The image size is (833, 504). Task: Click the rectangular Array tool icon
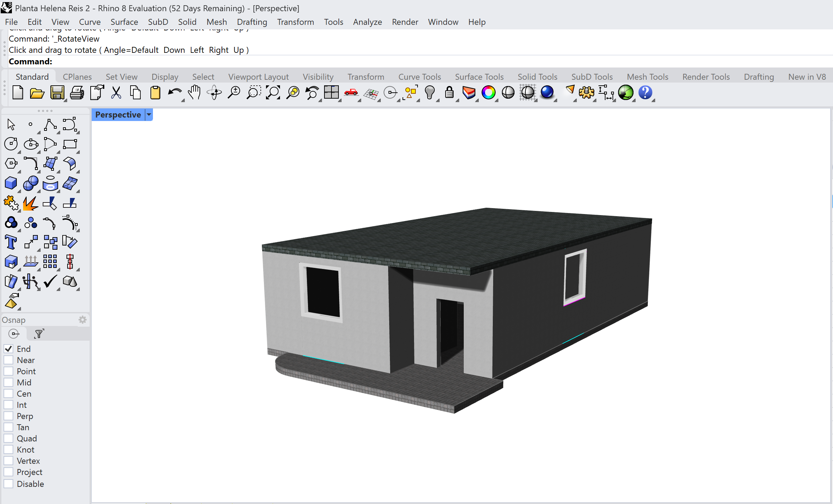point(50,262)
